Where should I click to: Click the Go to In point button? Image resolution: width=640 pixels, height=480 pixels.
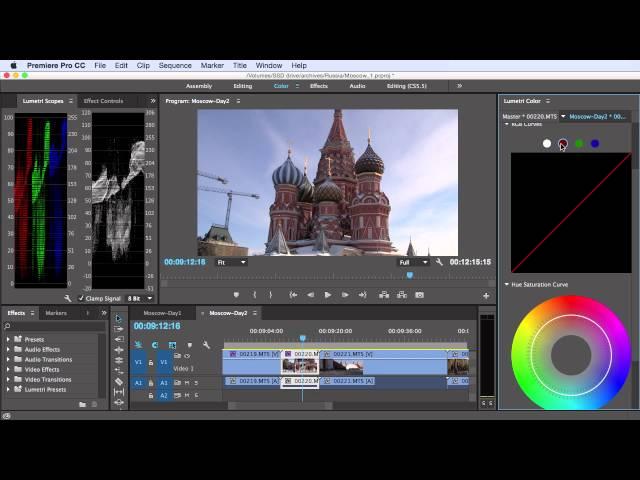293,295
